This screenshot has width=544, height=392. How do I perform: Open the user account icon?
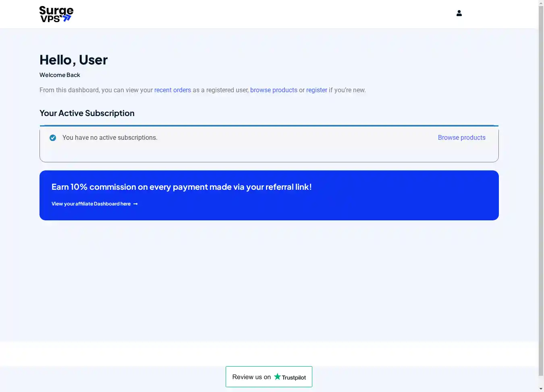pyautogui.click(x=459, y=13)
